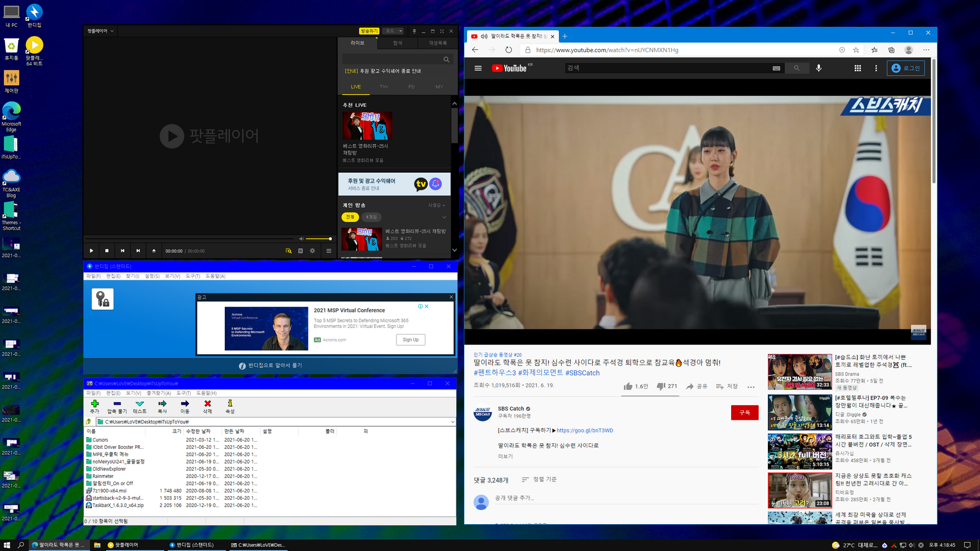Image resolution: width=980 pixels, height=551 pixels.
Task: Click 7-Zip up-folder icon
Action: [x=89, y=422]
